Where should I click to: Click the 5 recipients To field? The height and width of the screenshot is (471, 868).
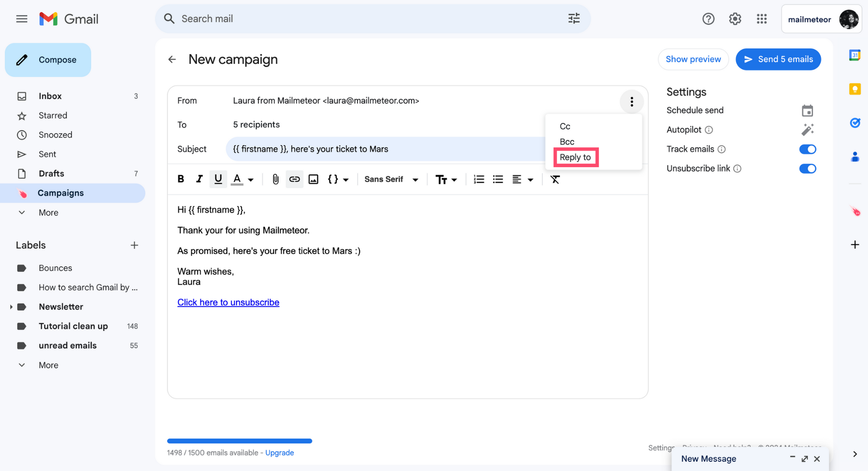point(256,125)
